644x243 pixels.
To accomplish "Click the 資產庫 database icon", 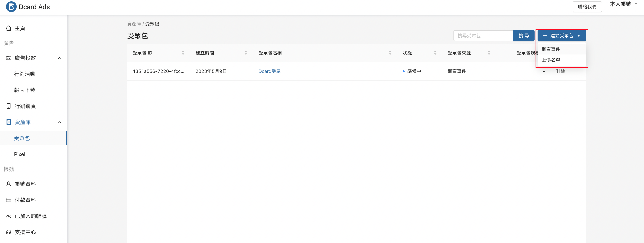I will pos(9,122).
